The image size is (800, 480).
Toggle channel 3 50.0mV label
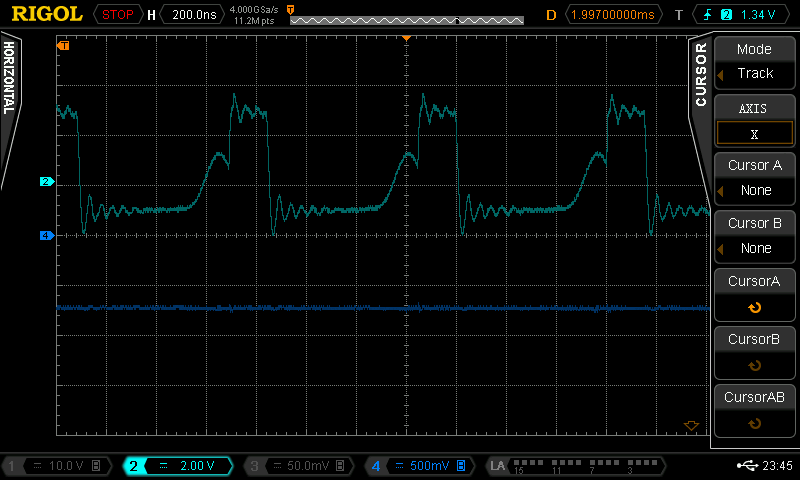pos(298,466)
